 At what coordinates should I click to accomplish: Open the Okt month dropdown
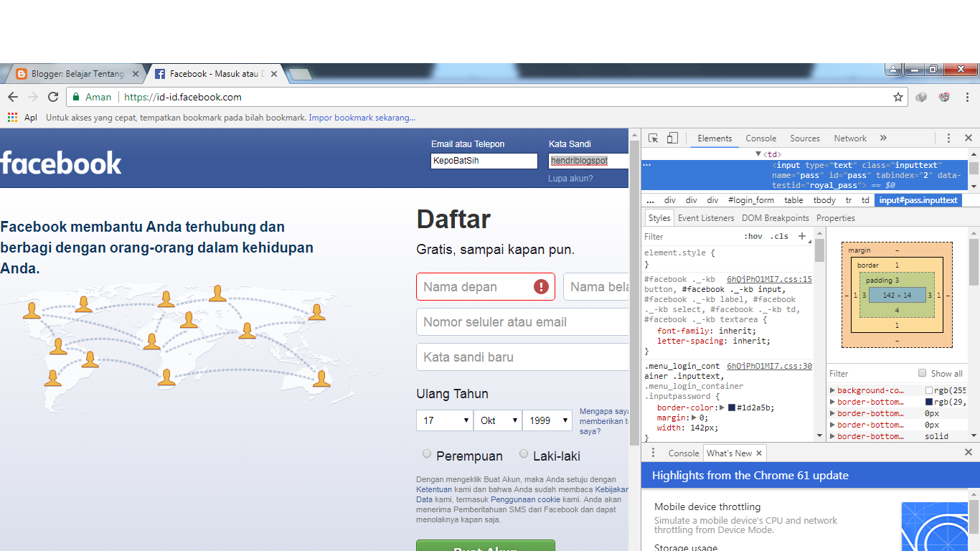click(x=497, y=420)
